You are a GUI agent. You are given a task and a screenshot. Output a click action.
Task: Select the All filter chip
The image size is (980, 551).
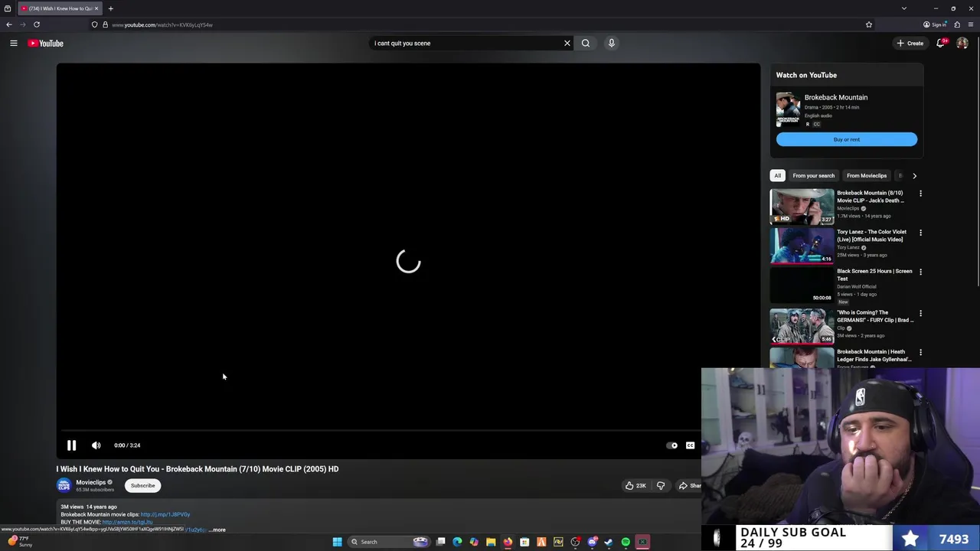[x=777, y=175]
